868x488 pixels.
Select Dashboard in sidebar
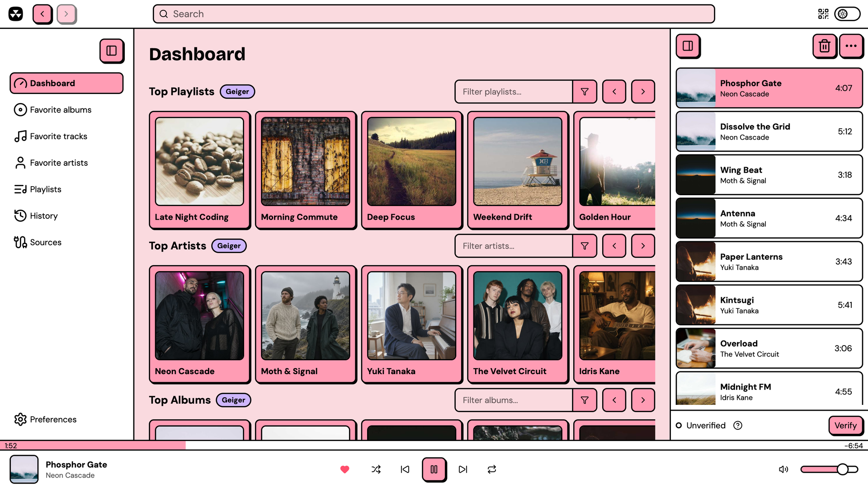66,83
